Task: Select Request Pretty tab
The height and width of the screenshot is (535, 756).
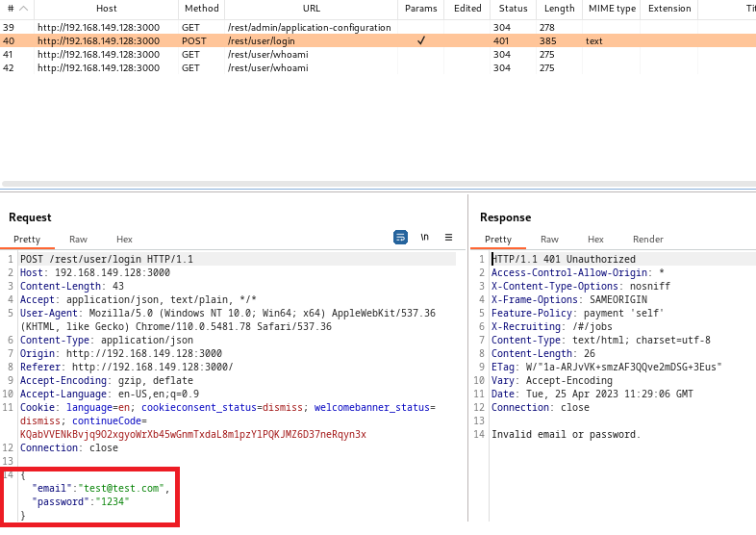Action: pyautogui.click(x=27, y=240)
